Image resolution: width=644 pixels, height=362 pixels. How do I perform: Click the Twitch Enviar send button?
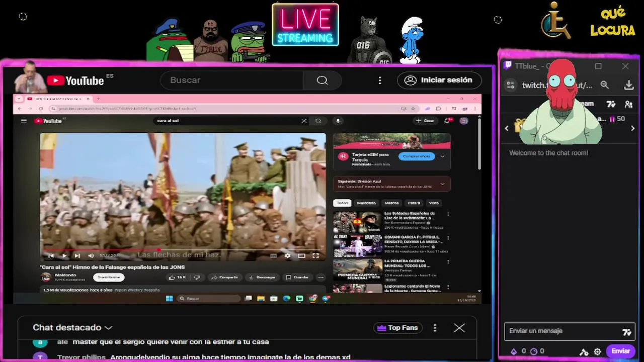point(620,351)
